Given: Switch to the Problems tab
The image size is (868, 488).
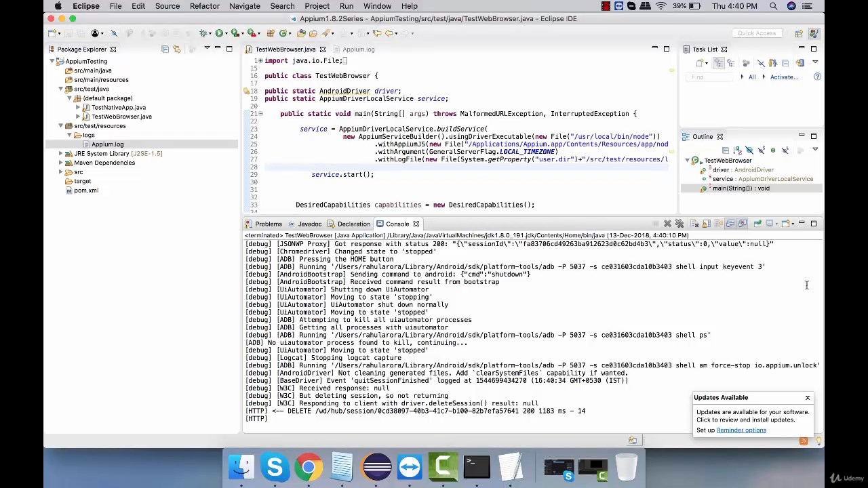Looking at the screenshot, I should [x=269, y=224].
